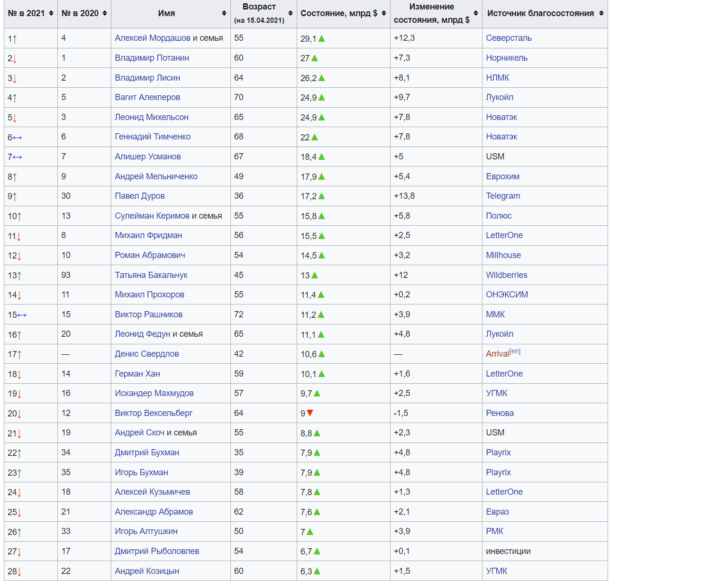Select USM text in Усманов row
Viewport: 728px width, 581px height.
pos(495,157)
